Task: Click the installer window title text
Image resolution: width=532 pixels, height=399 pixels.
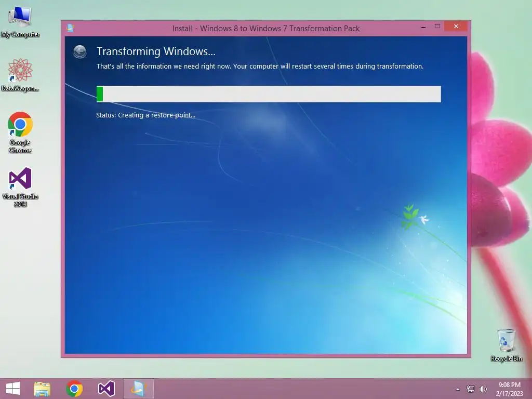Action: coord(265,29)
